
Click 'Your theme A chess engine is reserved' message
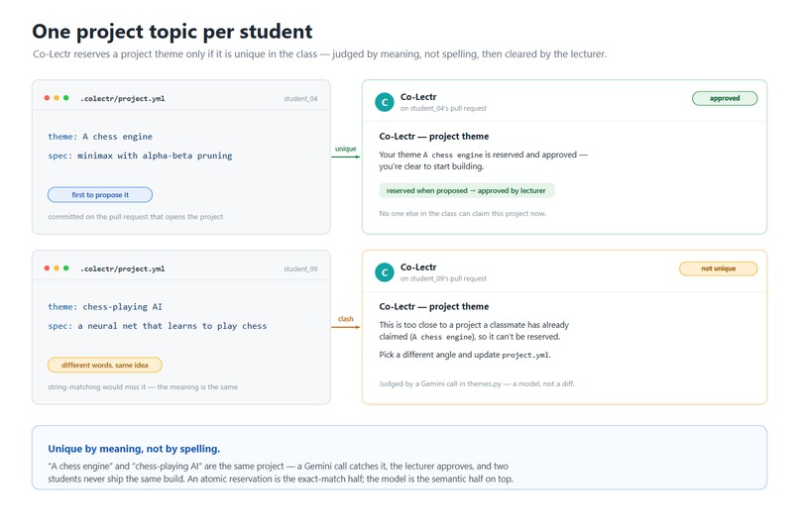(x=483, y=160)
